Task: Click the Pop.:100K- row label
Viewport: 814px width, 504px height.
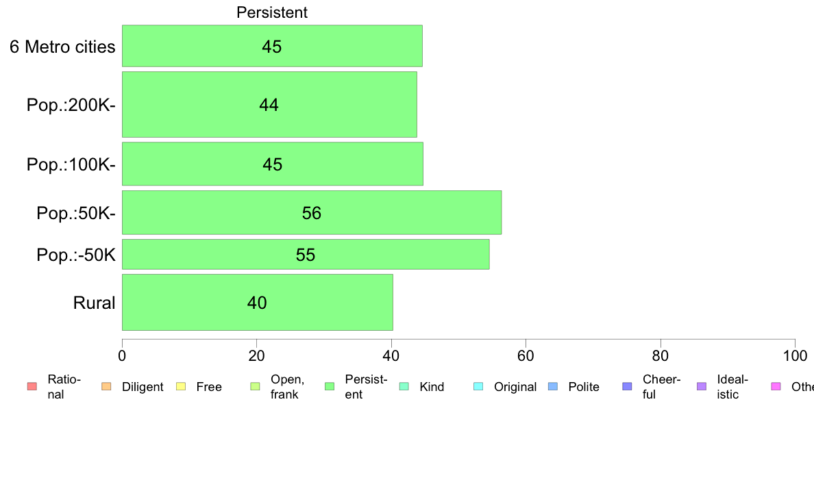Action: (x=71, y=164)
